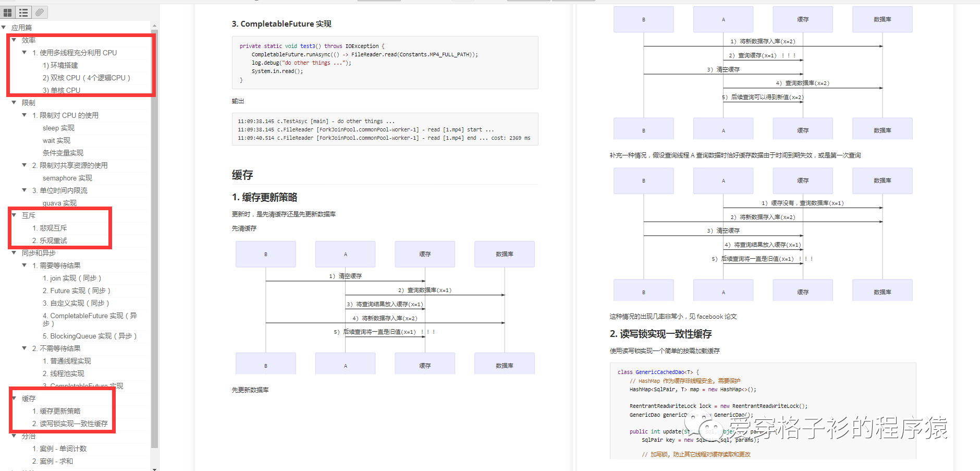Open 3. 自定义实现（同步）entry
This screenshot has height=471, width=980.
pos(76,303)
